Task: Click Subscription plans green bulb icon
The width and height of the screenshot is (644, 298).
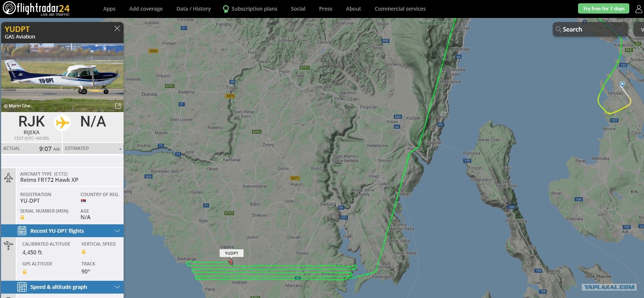Action: pyautogui.click(x=226, y=9)
